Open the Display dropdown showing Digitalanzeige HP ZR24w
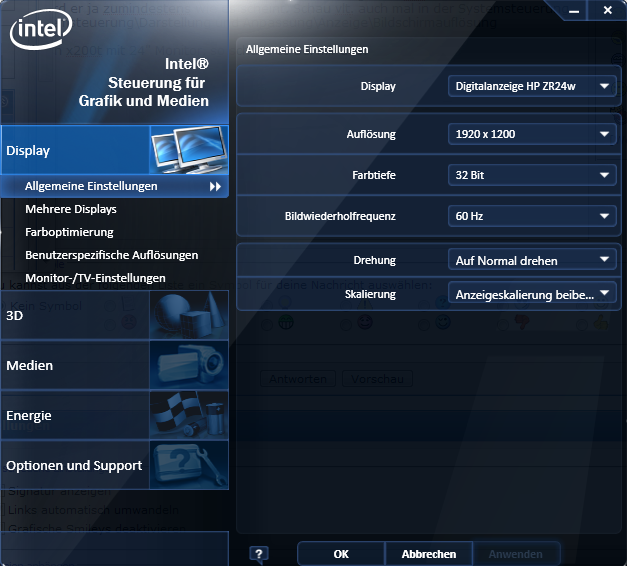627x566 pixels. click(532, 86)
